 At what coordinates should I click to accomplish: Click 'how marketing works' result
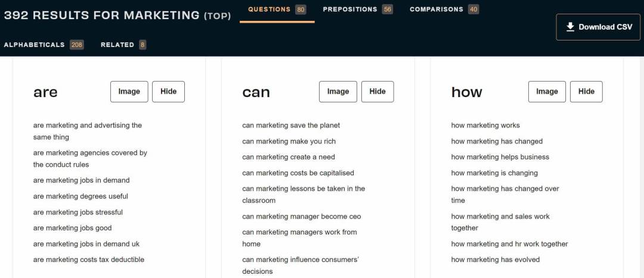(x=485, y=126)
